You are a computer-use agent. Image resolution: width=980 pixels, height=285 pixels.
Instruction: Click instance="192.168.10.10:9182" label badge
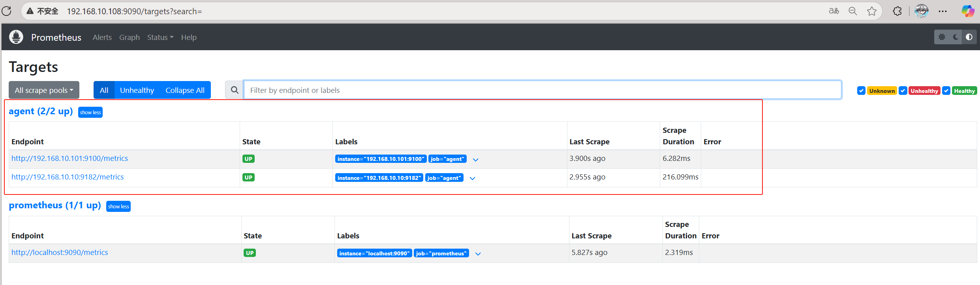[x=379, y=178]
